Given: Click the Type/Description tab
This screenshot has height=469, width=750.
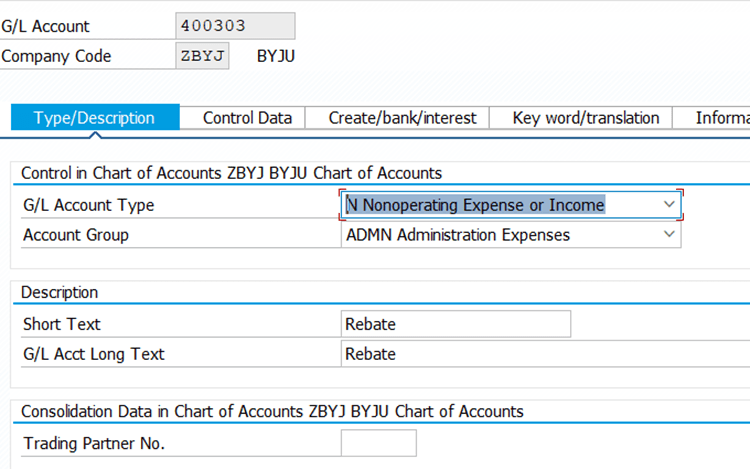Looking at the screenshot, I should tap(94, 118).
